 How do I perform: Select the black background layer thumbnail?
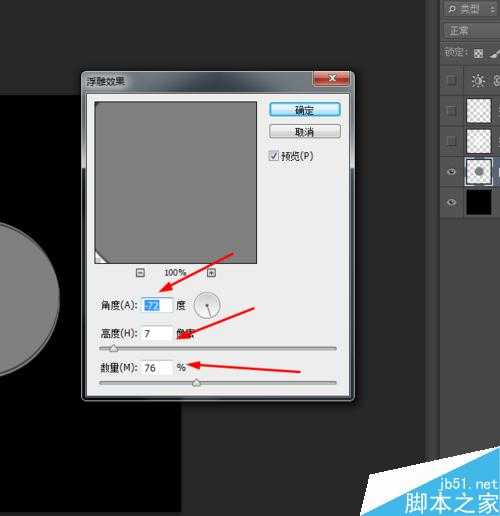pyautogui.click(x=479, y=202)
